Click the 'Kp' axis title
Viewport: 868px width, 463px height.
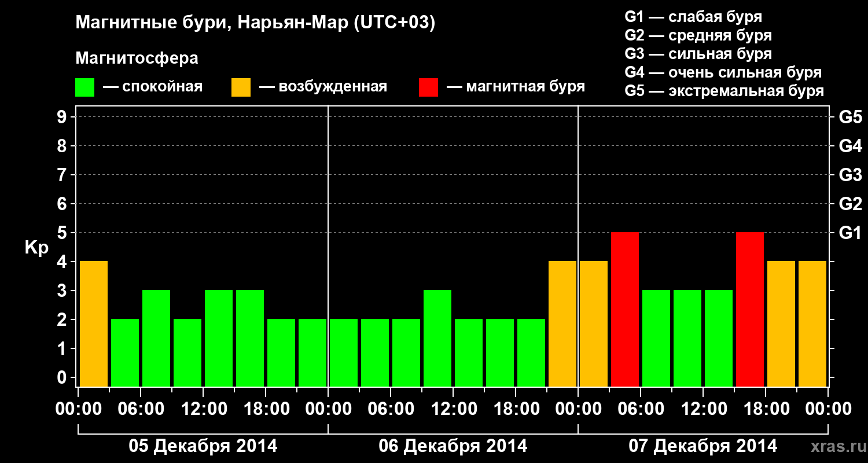(x=36, y=248)
